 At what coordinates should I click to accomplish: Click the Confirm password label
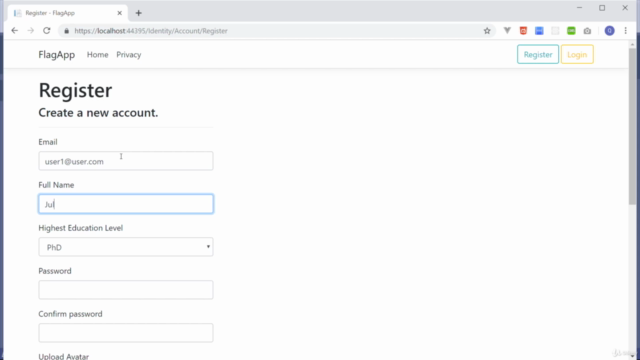click(x=70, y=314)
